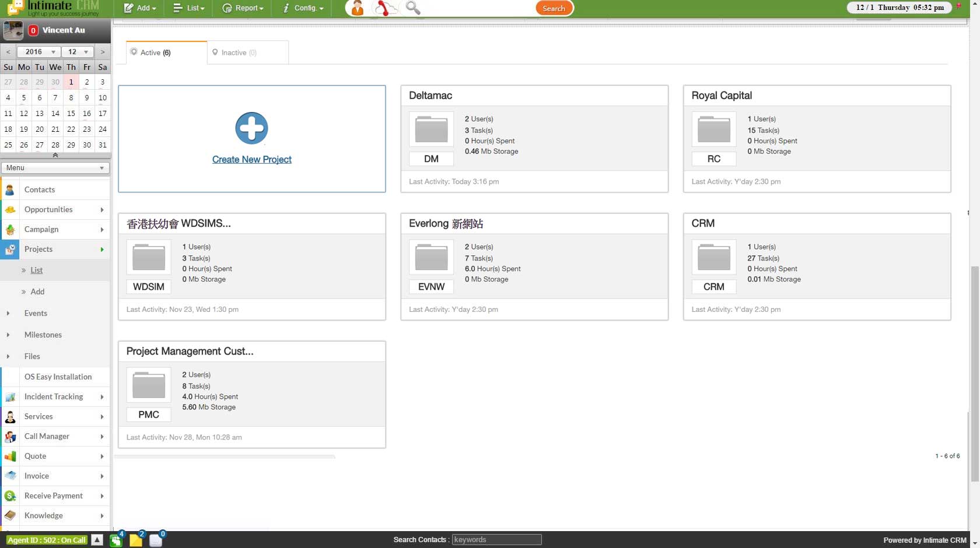Open OS Easy Installation menu item
980x548 pixels.
coord(58,377)
